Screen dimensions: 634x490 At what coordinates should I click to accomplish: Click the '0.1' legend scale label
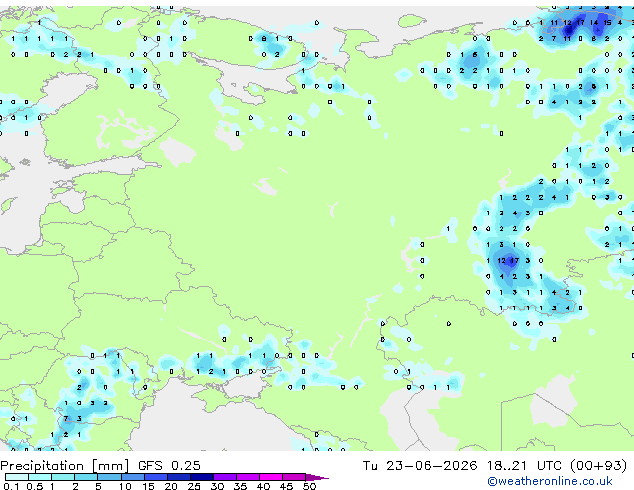coord(11,486)
